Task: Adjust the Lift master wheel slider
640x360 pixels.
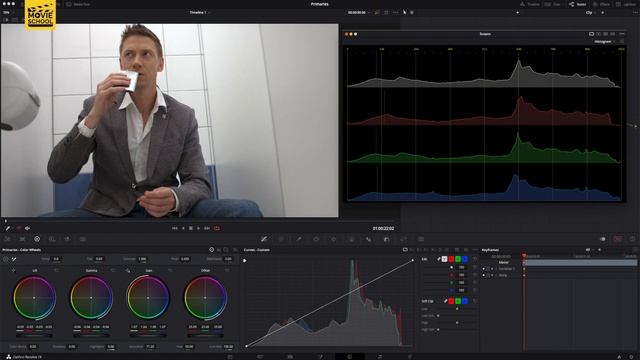Action: pyautogui.click(x=34, y=336)
